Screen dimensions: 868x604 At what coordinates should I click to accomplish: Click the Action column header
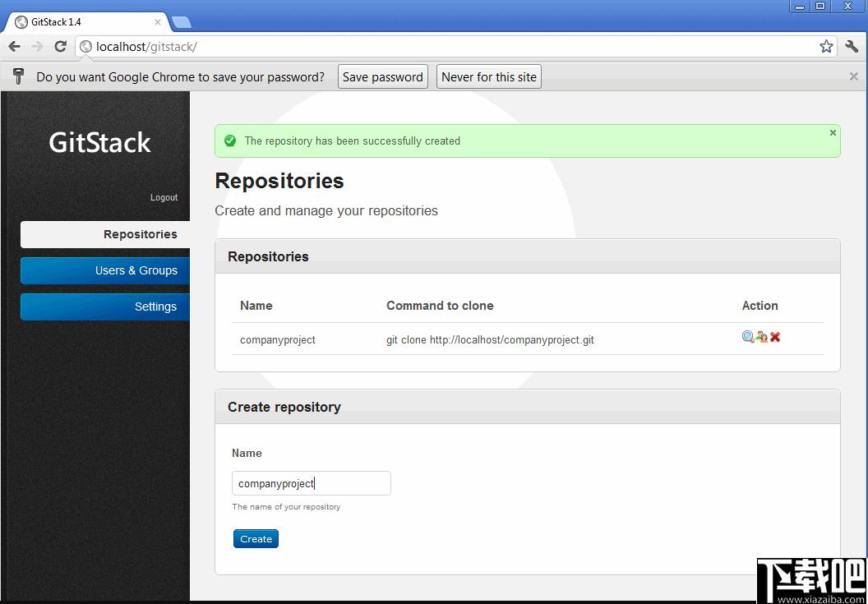759,306
